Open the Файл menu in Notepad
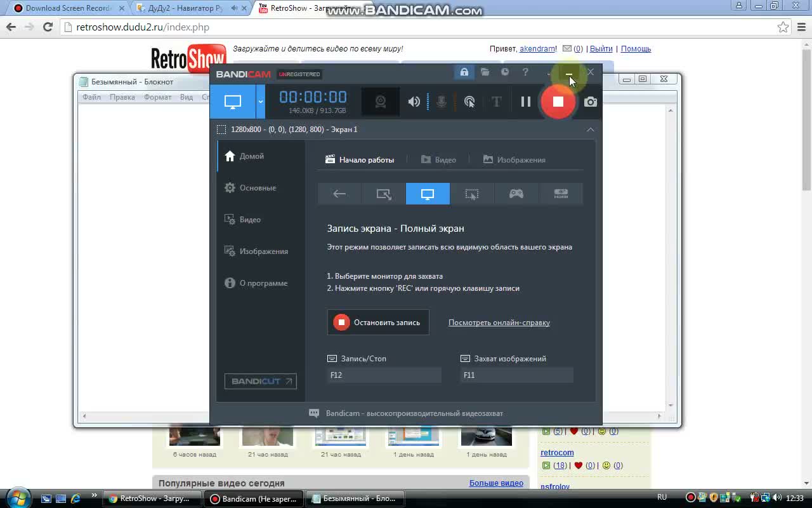The image size is (812, 508). click(x=91, y=97)
